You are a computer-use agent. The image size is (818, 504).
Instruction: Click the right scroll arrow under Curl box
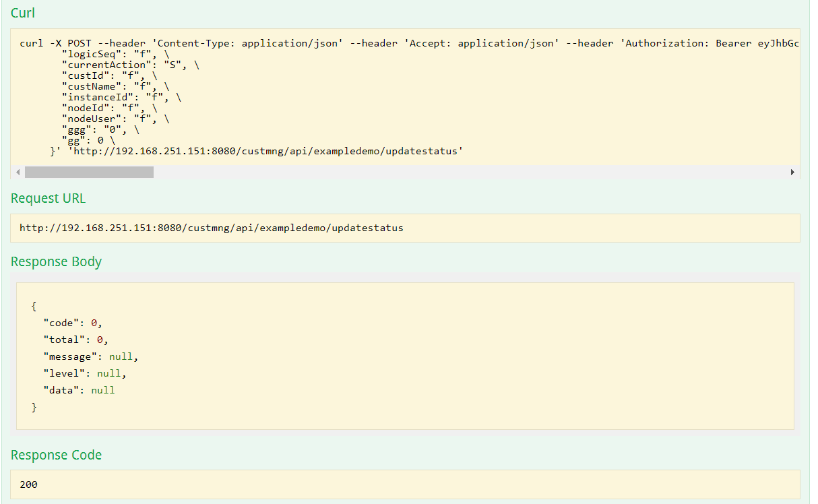pyautogui.click(x=792, y=172)
